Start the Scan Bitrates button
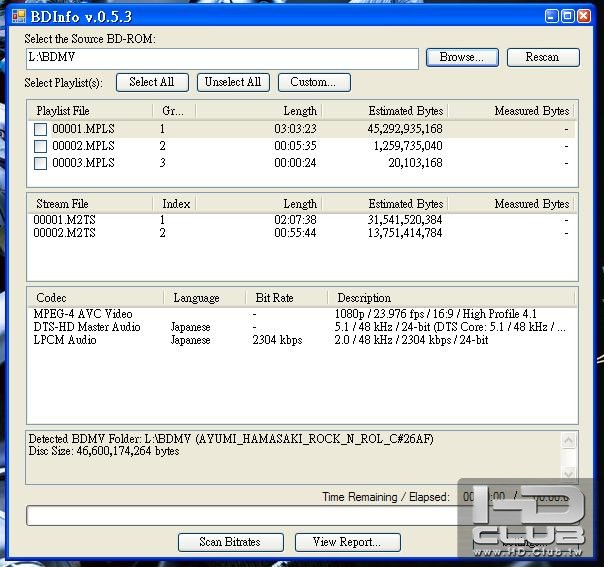604x567 pixels. tap(230, 542)
